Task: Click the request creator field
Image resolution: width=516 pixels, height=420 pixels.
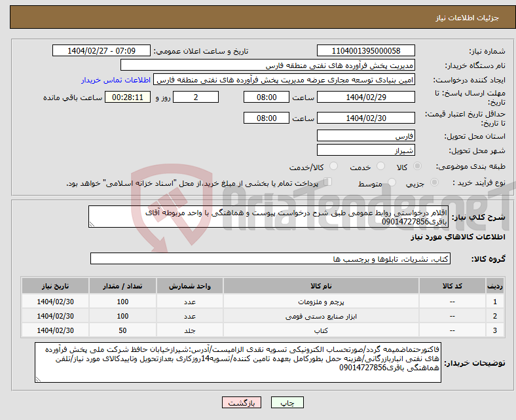Action: click(284, 80)
